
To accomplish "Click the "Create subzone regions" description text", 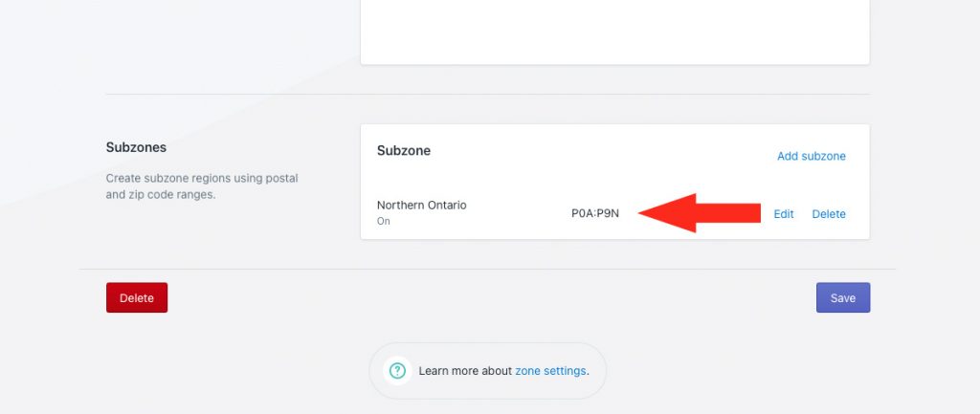I will click(x=202, y=186).
